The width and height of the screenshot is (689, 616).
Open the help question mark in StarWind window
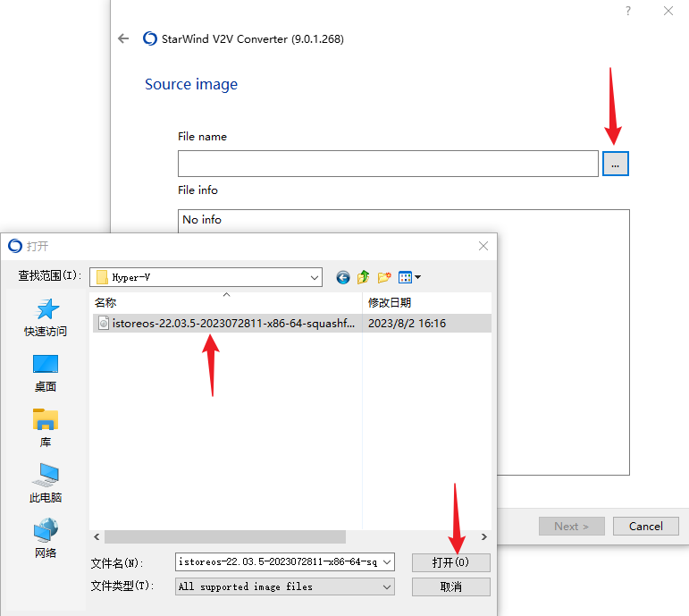(x=628, y=11)
